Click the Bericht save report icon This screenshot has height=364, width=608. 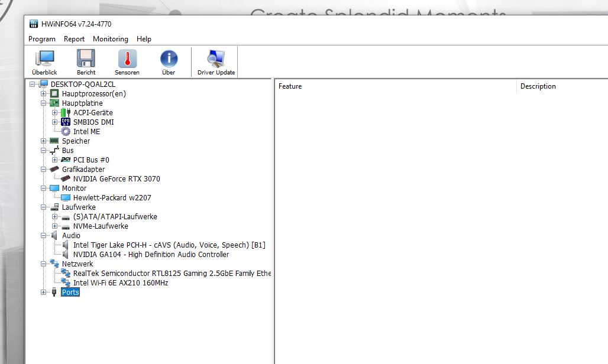pyautogui.click(x=86, y=59)
